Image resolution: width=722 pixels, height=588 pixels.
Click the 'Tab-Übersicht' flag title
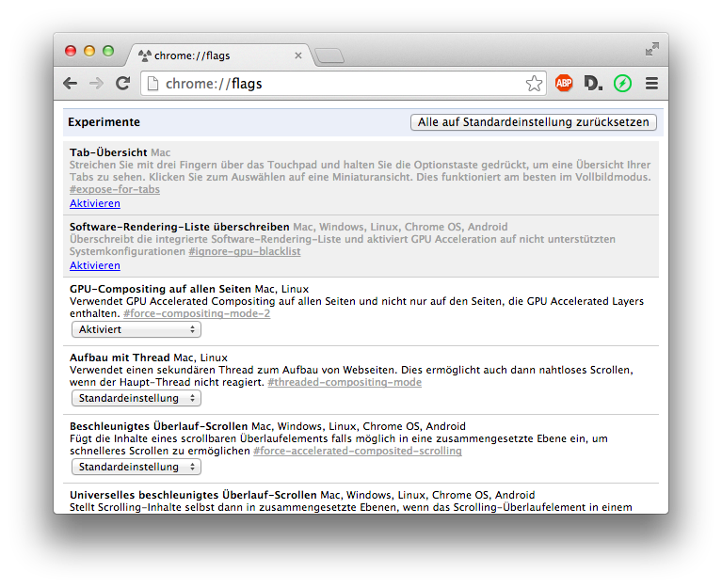click(108, 152)
